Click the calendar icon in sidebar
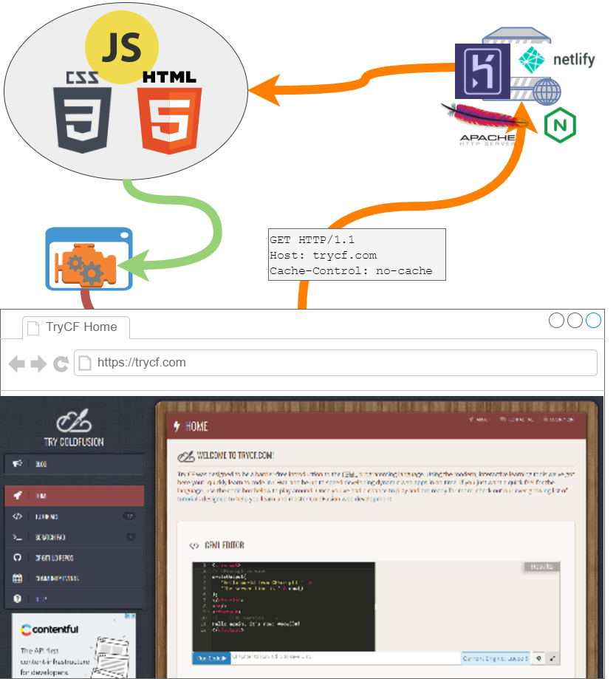Screen dimensions: 616x679 pyautogui.click(x=17, y=578)
